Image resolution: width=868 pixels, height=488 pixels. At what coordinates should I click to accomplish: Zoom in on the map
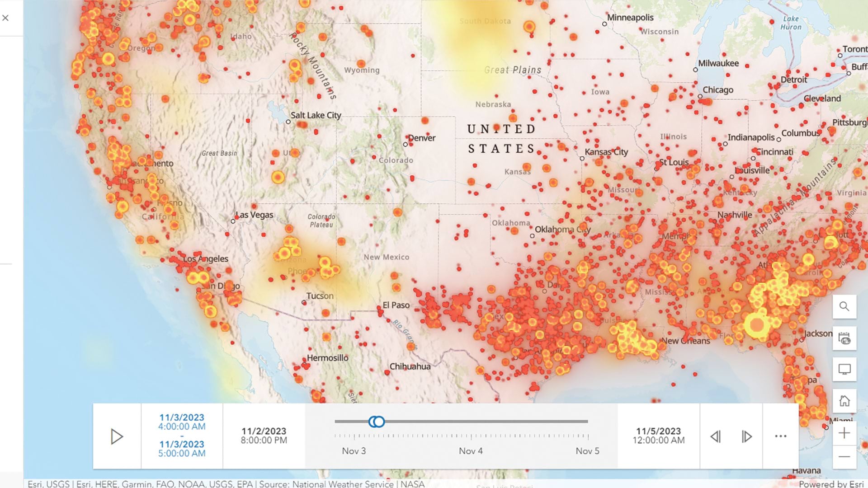pos(844,433)
